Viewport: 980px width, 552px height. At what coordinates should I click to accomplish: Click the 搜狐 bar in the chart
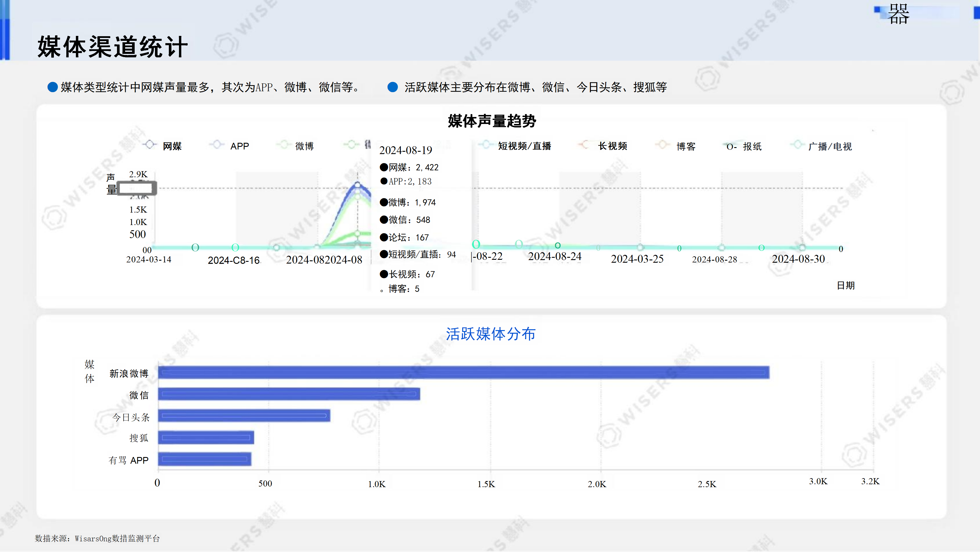(206, 438)
